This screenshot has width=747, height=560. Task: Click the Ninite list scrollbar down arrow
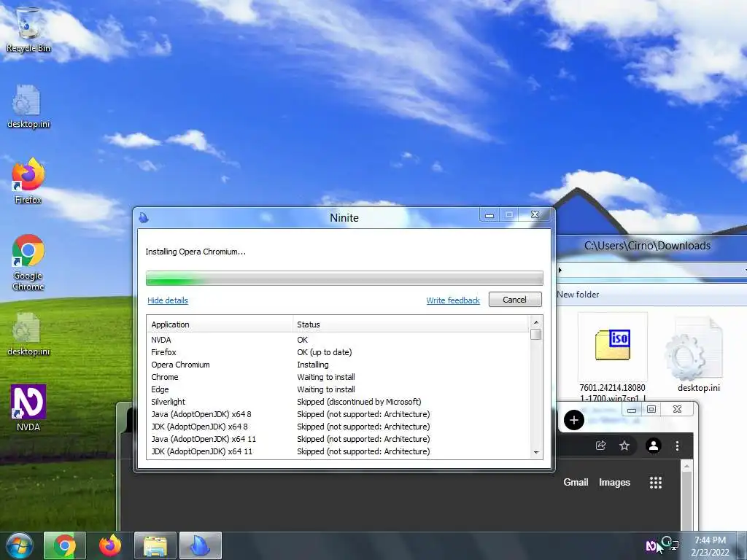click(536, 452)
